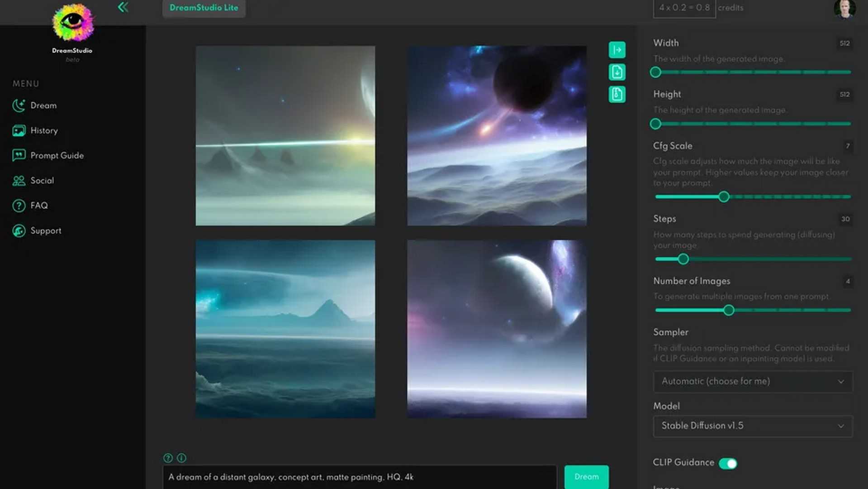Open the user profile avatar
This screenshot has width=868, height=489.
pyautogui.click(x=844, y=8)
